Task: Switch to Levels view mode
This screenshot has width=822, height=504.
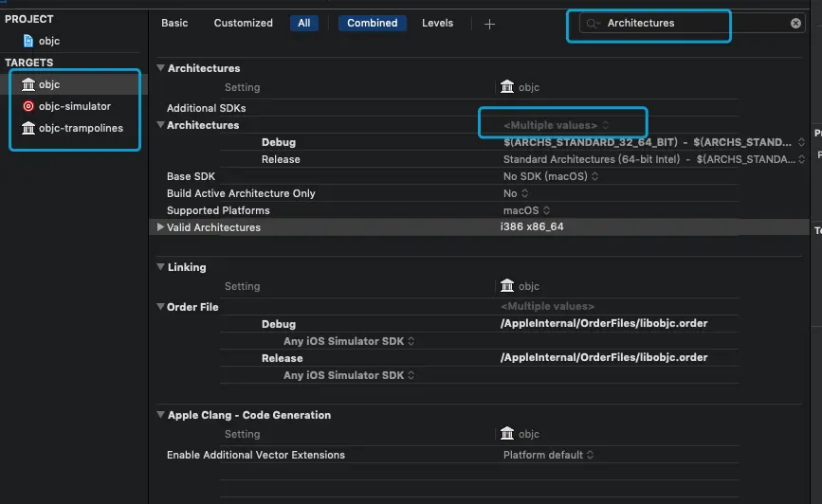Action: [x=437, y=23]
